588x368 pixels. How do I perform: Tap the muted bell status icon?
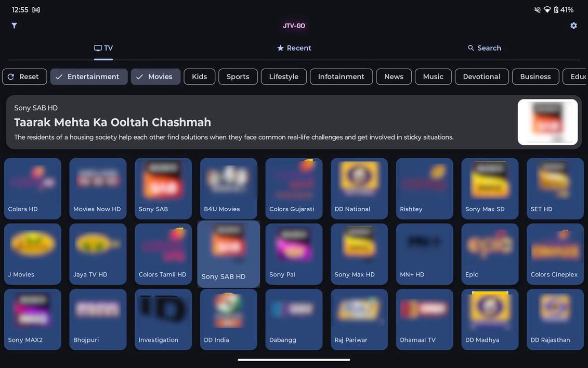tap(538, 10)
